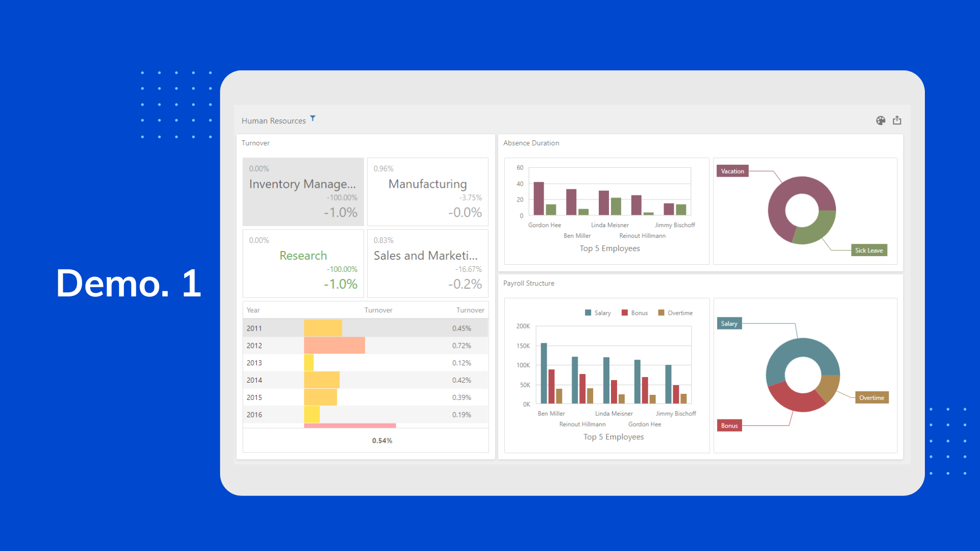Toggle the Bonus legend marker
Image resolution: width=980 pixels, height=551 pixels.
625,313
